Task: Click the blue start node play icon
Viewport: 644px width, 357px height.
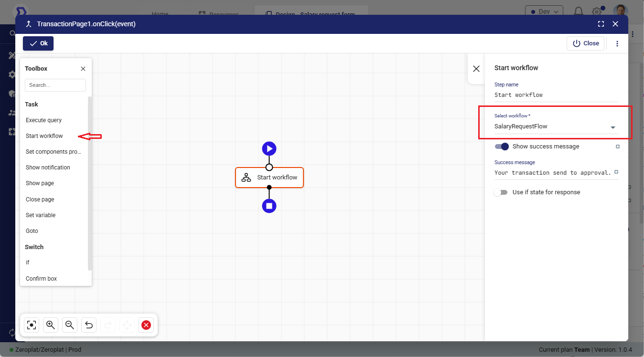Action: click(269, 148)
